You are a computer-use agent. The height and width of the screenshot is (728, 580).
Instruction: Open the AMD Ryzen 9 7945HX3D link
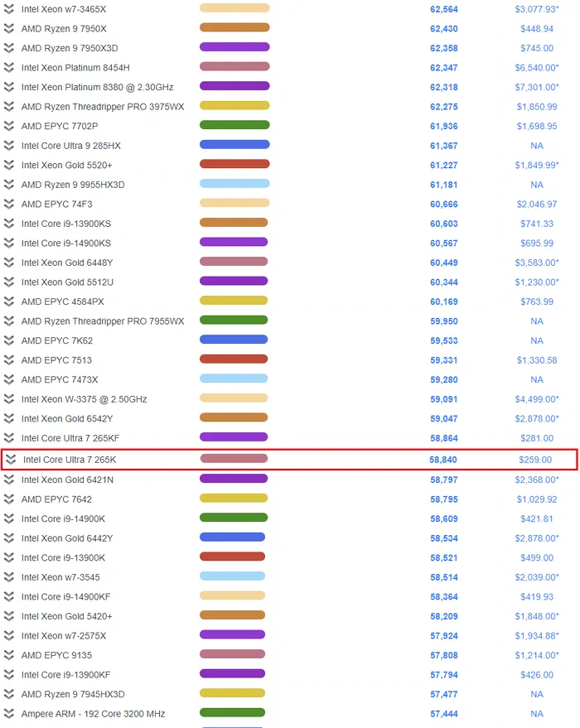pyautogui.click(x=73, y=695)
